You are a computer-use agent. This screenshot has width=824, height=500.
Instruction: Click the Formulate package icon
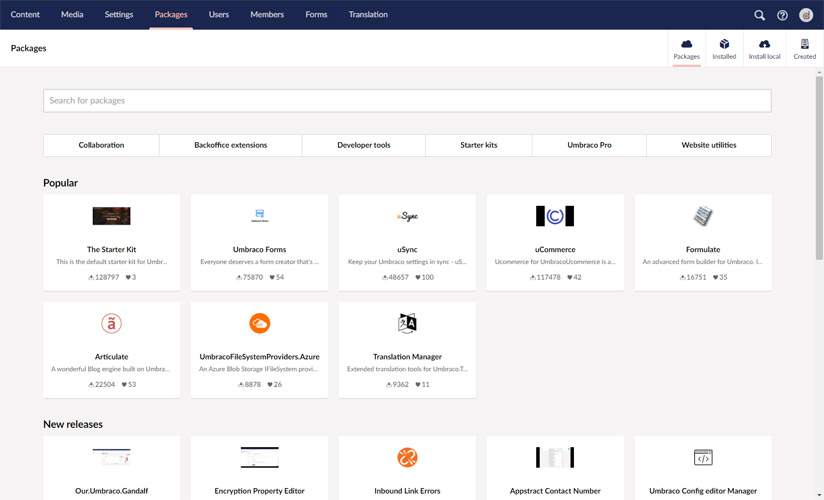click(x=703, y=216)
